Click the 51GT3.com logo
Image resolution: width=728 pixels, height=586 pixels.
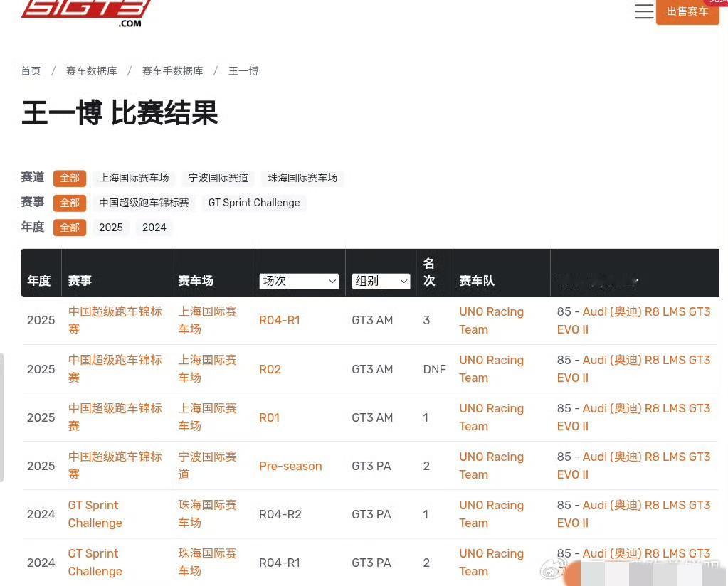coord(86,14)
